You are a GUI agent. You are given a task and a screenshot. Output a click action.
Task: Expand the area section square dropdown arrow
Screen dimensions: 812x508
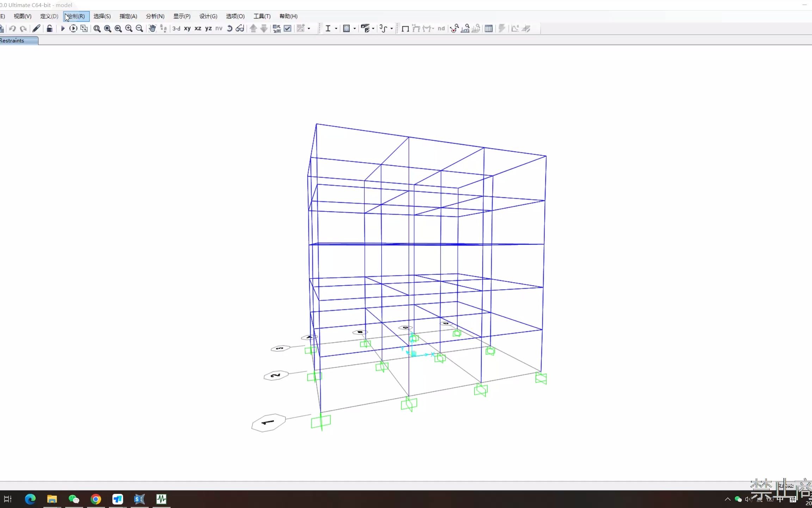[x=355, y=29]
